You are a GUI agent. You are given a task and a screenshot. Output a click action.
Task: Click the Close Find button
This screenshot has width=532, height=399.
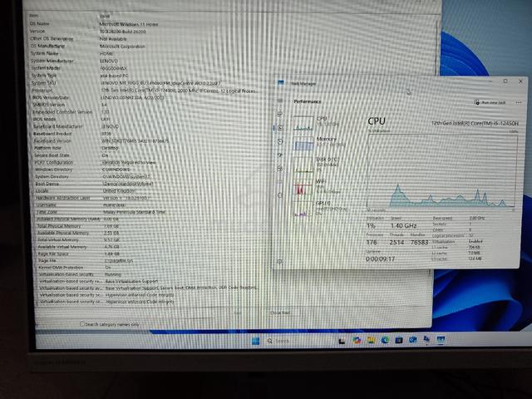tap(280, 313)
